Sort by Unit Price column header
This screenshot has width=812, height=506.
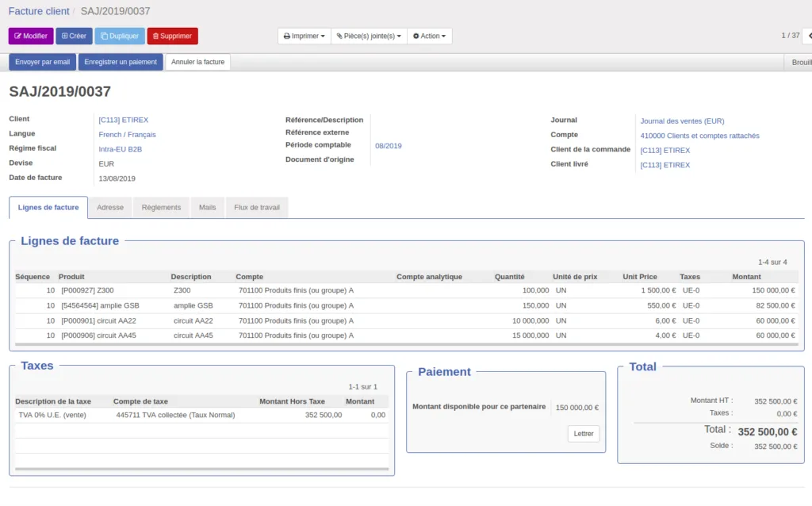pos(640,277)
